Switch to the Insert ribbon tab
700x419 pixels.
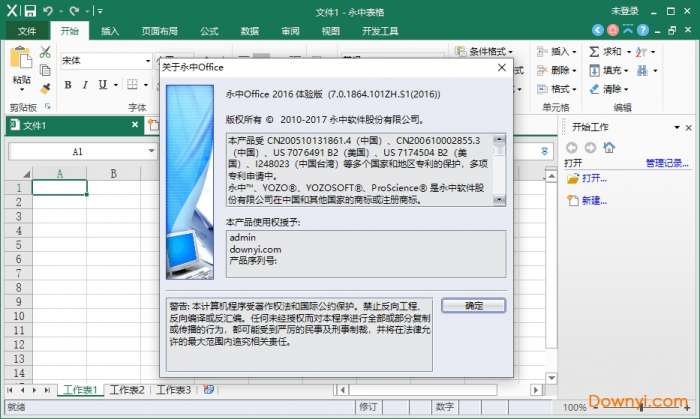coord(110,31)
